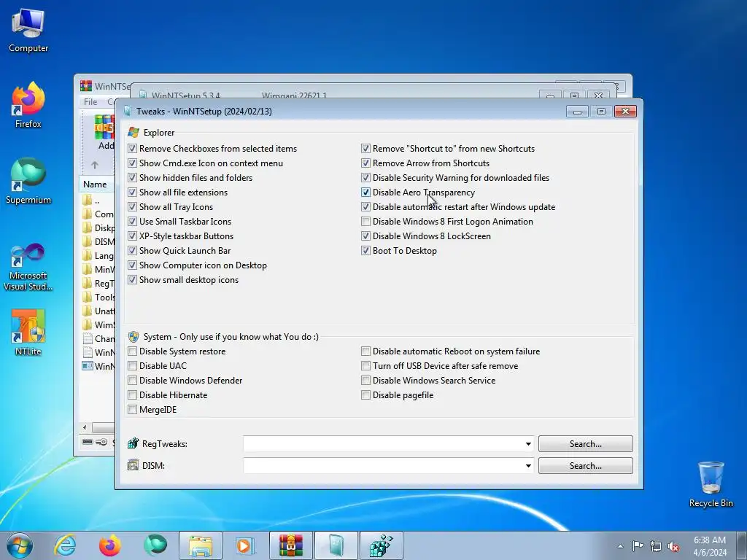Uncheck Remove Checkboxes from selected items
The height and width of the screenshot is (560, 747).
click(133, 149)
